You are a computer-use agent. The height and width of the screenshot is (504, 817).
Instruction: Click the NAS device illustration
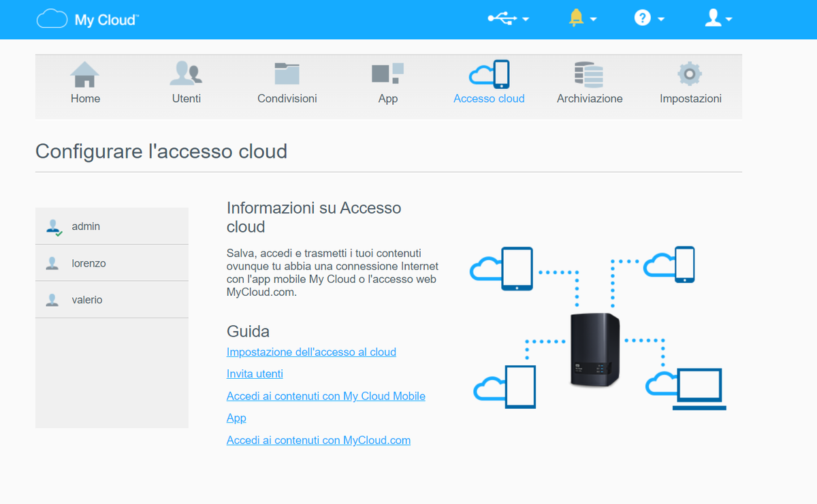[x=594, y=350]
